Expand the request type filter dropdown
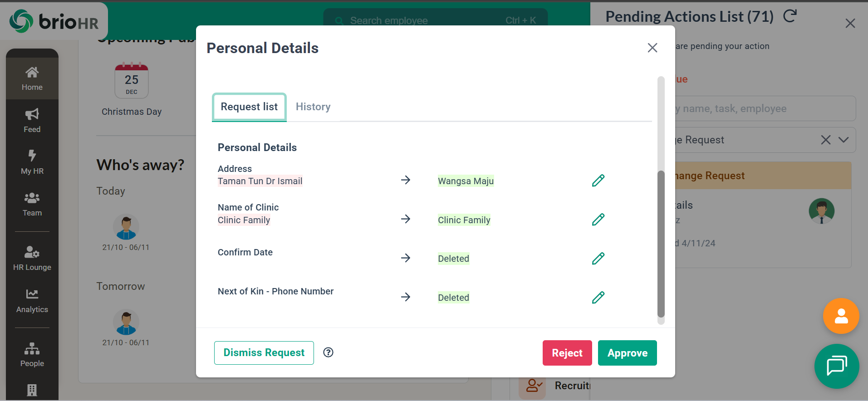 pos(843,140)
